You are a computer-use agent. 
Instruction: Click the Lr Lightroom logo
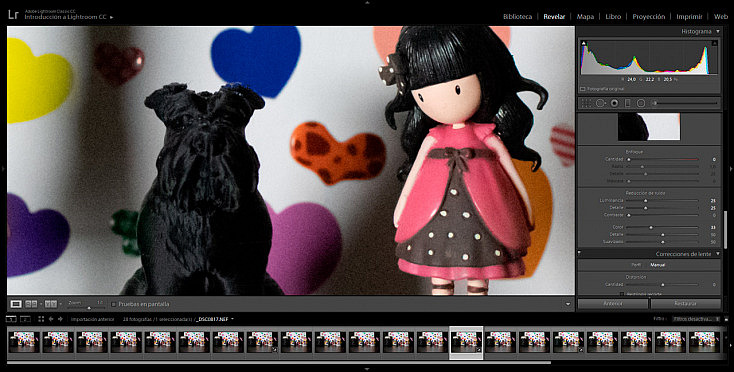click(x=14, y=15)
